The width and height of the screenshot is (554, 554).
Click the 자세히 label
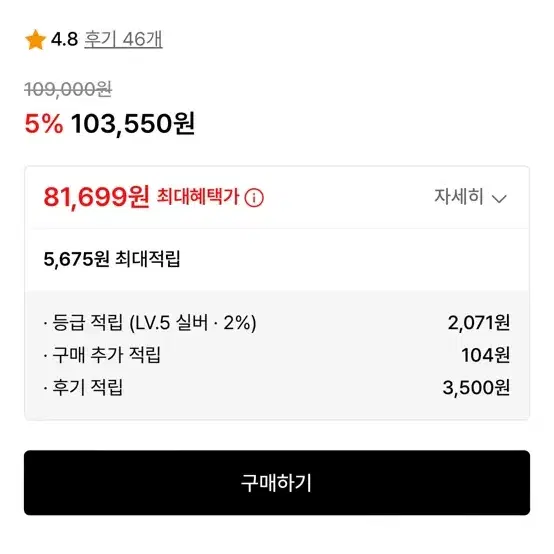[458, 196]
